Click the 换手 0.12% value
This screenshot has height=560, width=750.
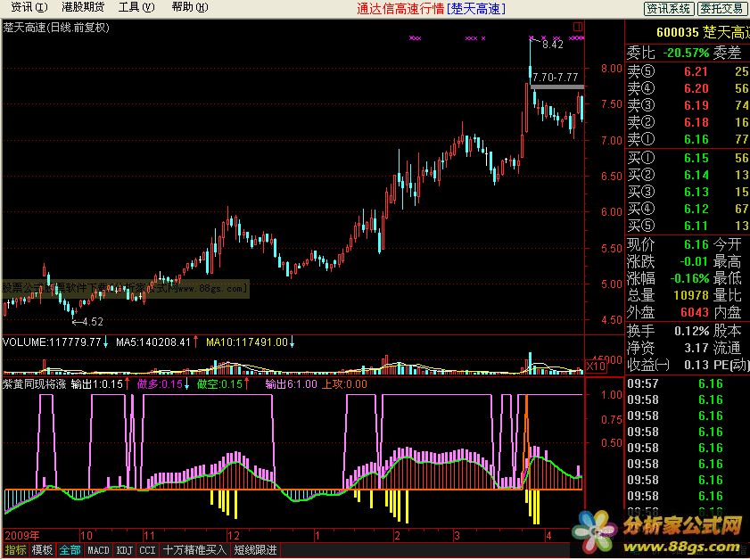coord(692,331)
